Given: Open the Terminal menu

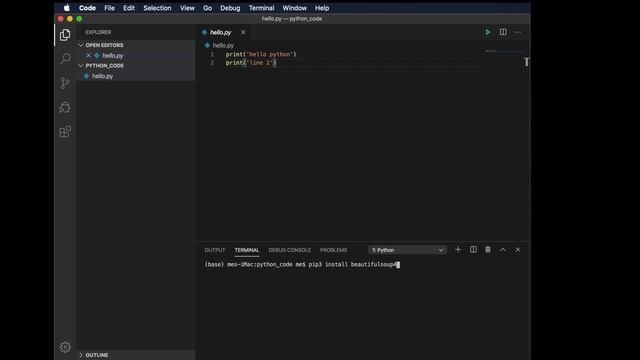Looking at the screenshot, I should [x=261, y=8].
